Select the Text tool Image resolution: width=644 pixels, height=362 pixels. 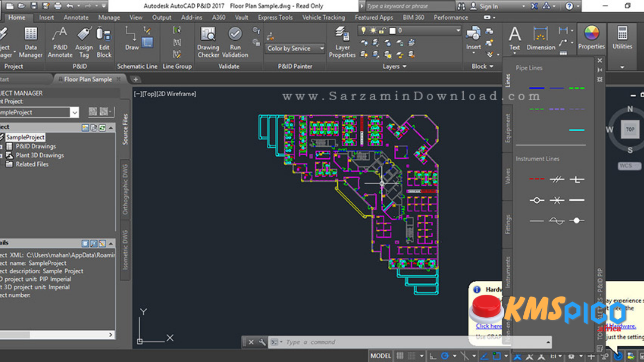click(515, 38)
